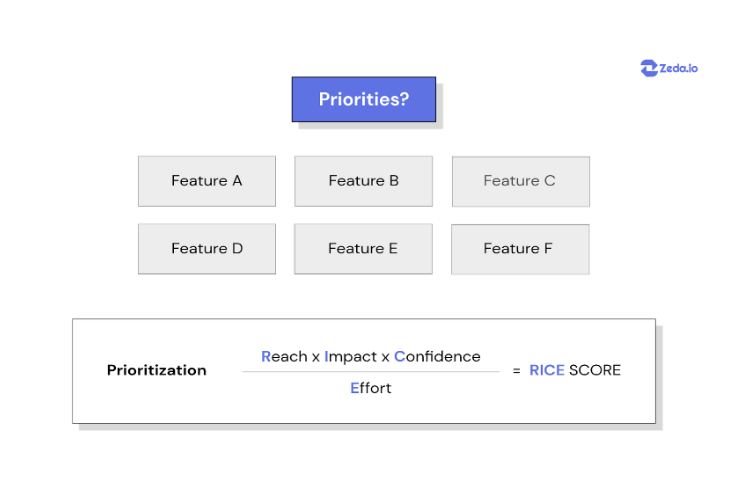Click the word SCORE after RICE
Screen dimensions: 736x490
(595, 370)
